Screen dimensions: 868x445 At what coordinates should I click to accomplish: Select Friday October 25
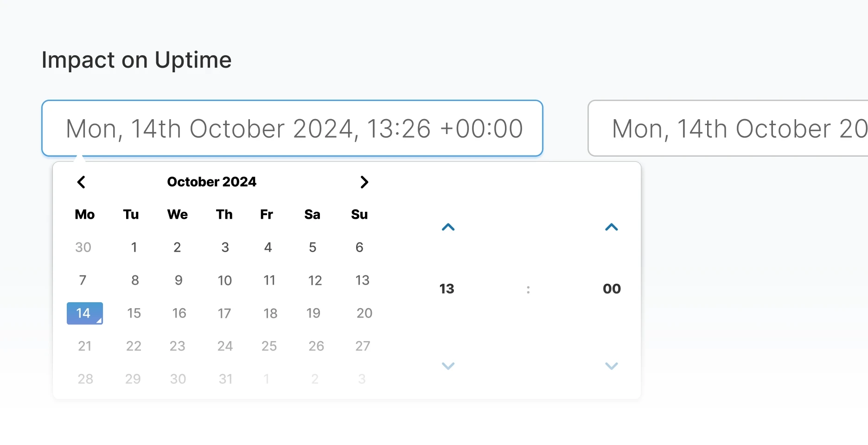click(269, 346)
